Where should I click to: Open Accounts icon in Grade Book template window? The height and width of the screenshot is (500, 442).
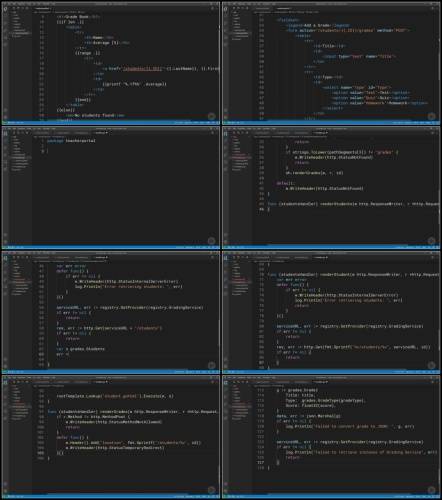pyautogui.click(x=5, y=110)
